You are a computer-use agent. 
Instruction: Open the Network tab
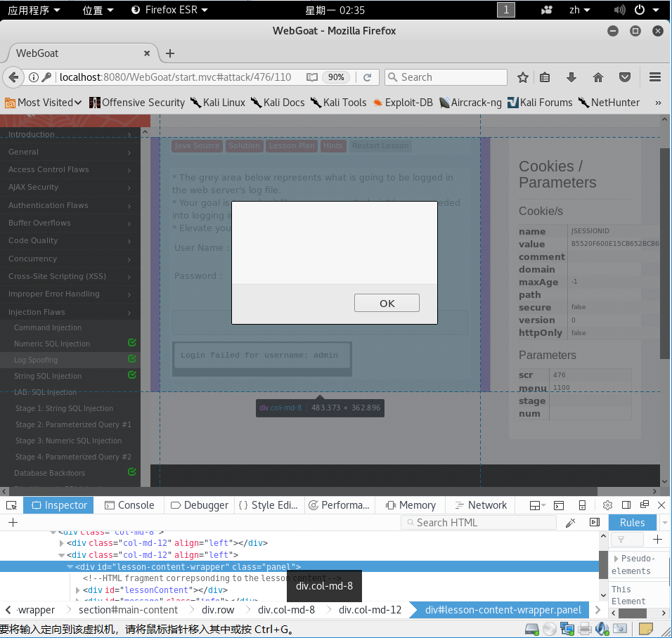481,505
